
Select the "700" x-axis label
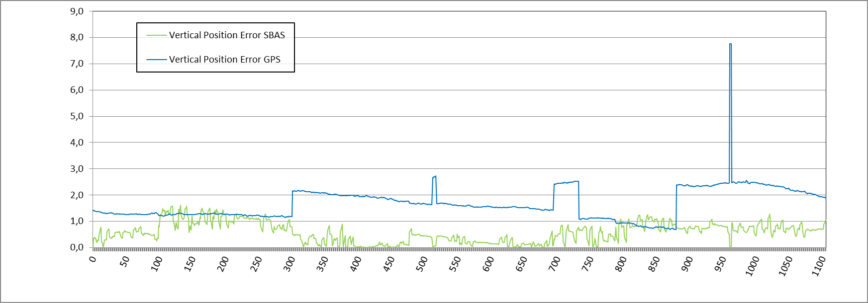pos(554,263)
